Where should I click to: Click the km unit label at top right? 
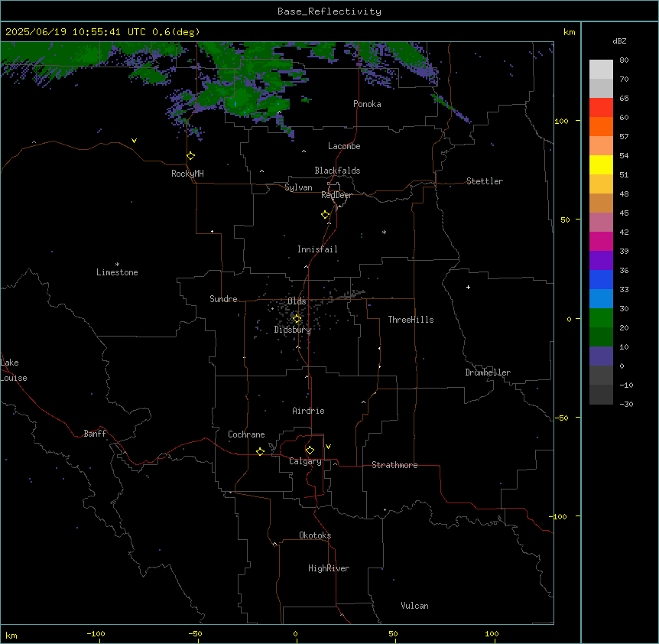coord(569,32)
